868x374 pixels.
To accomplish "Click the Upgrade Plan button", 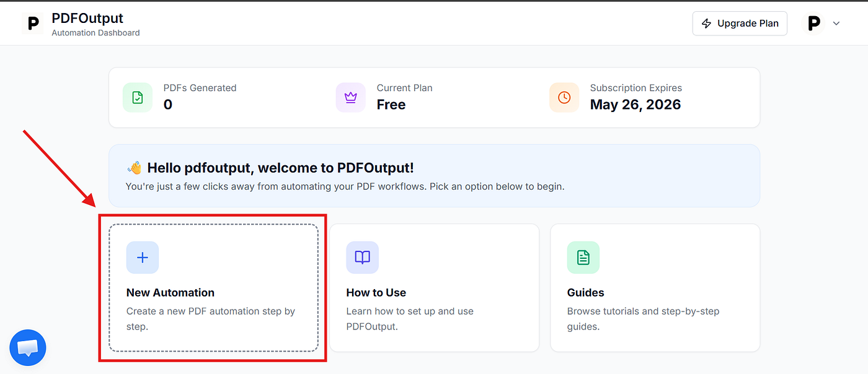I will (x=740, y=24).
